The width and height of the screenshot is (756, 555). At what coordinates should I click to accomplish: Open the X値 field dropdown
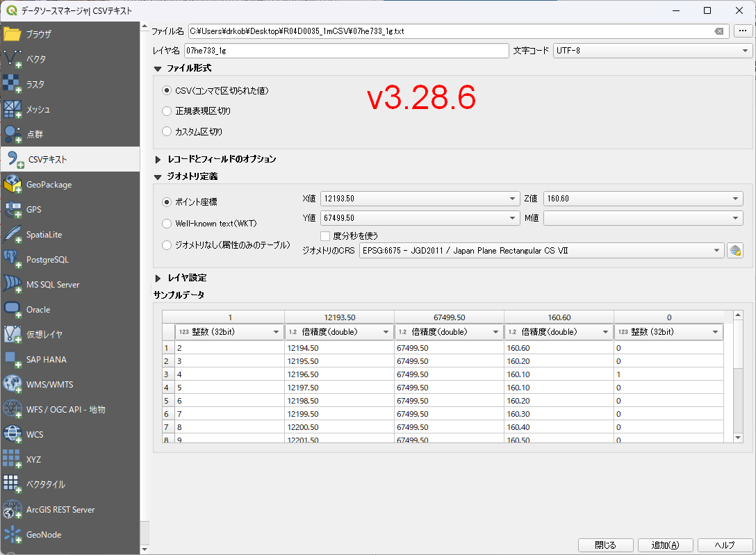(x=420, y=199)
